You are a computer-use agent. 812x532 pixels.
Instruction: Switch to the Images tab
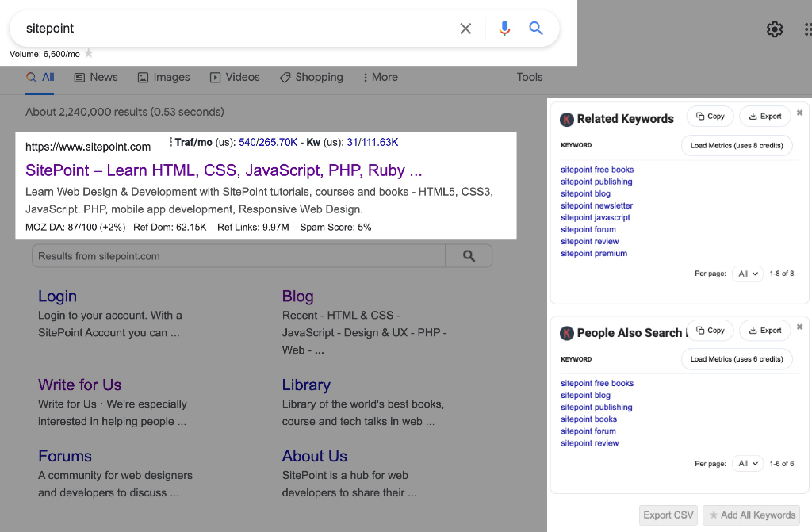click(x=163, y=77)
